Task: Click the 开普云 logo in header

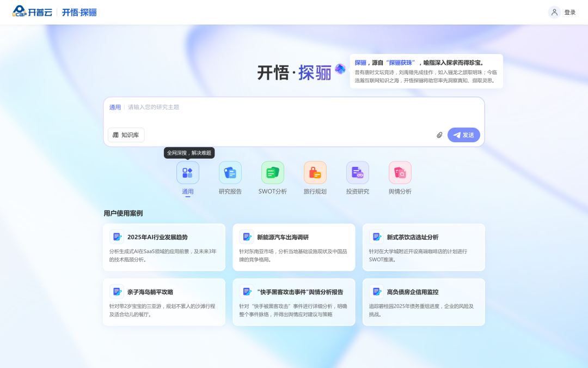Action: 33,12
